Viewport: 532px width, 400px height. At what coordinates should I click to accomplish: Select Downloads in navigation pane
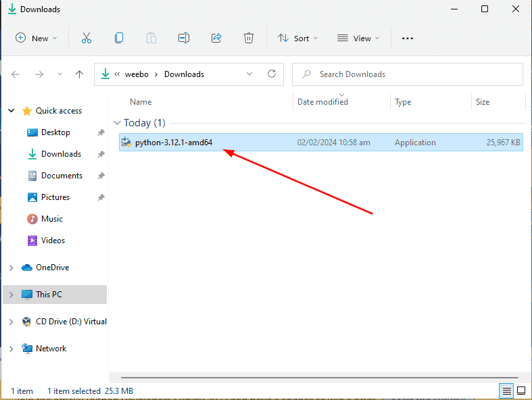pos(61,154)
